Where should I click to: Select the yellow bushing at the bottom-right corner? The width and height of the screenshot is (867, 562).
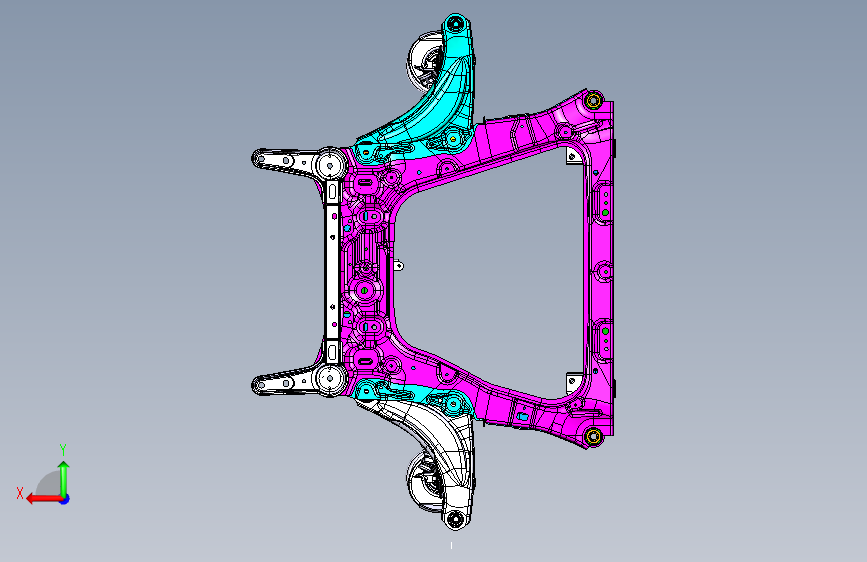click(593, 436)
